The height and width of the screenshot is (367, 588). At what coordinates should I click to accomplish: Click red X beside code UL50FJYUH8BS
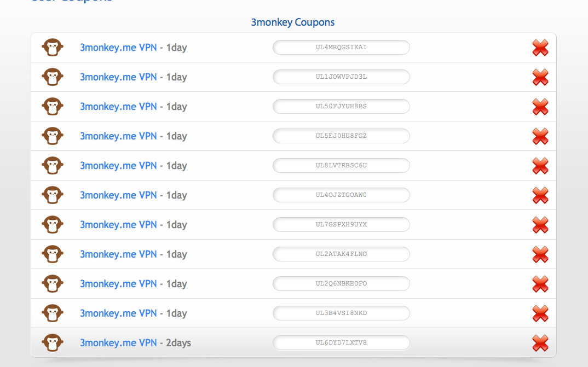coord(540,107)
